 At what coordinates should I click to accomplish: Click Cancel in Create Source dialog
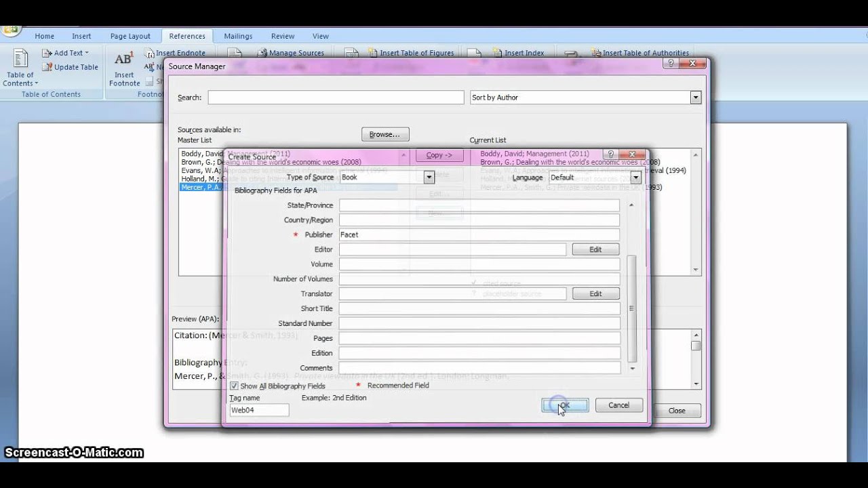pyautogui.click(x=618, y=405)
